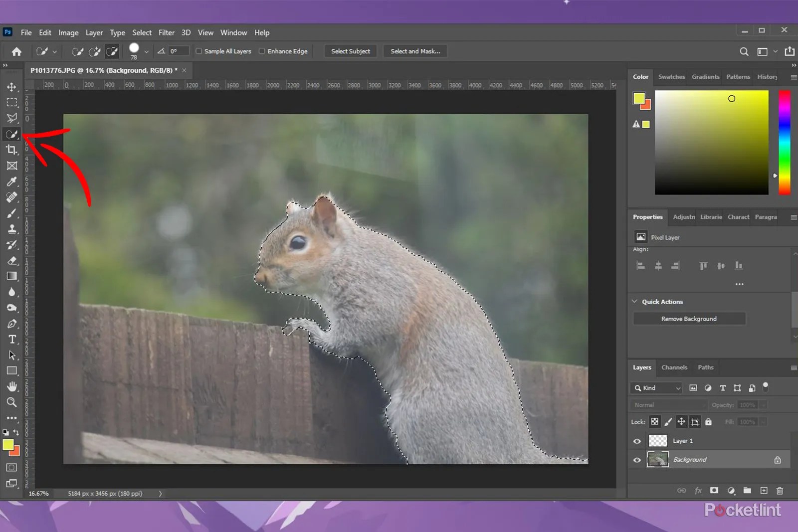Select the Zoom tool
Viewport: 798px width, 532px height.
click(x=11, y=402)
